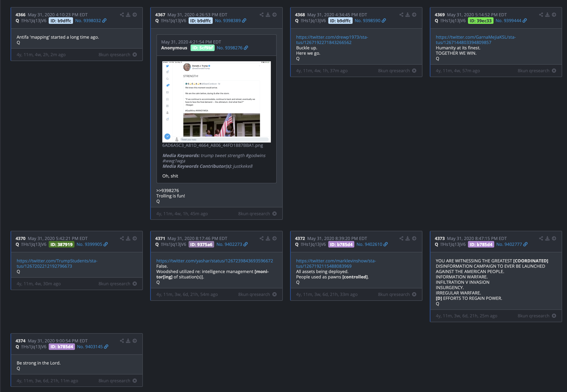567x392 pixels.
Task: Click arrow circle icon on post 4368
Action: (x=414, y=15)
